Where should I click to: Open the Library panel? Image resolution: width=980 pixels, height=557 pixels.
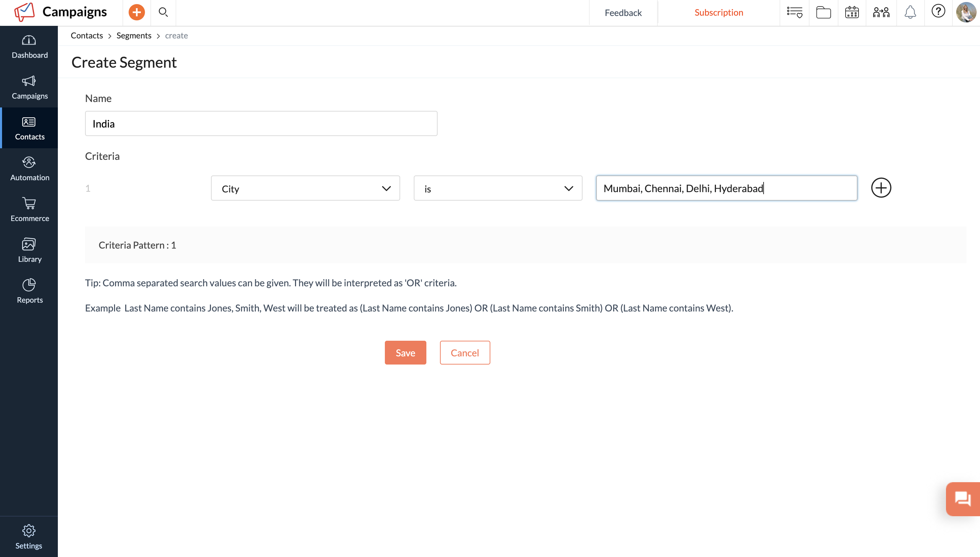tap(29, 250)
